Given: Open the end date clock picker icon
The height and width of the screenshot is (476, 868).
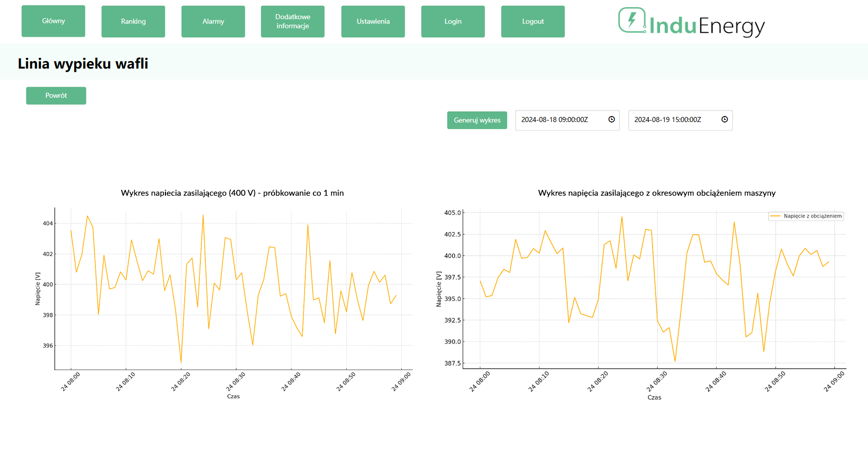Looking at the screenshot, I should pyautogui.click(x=724, y=120).
